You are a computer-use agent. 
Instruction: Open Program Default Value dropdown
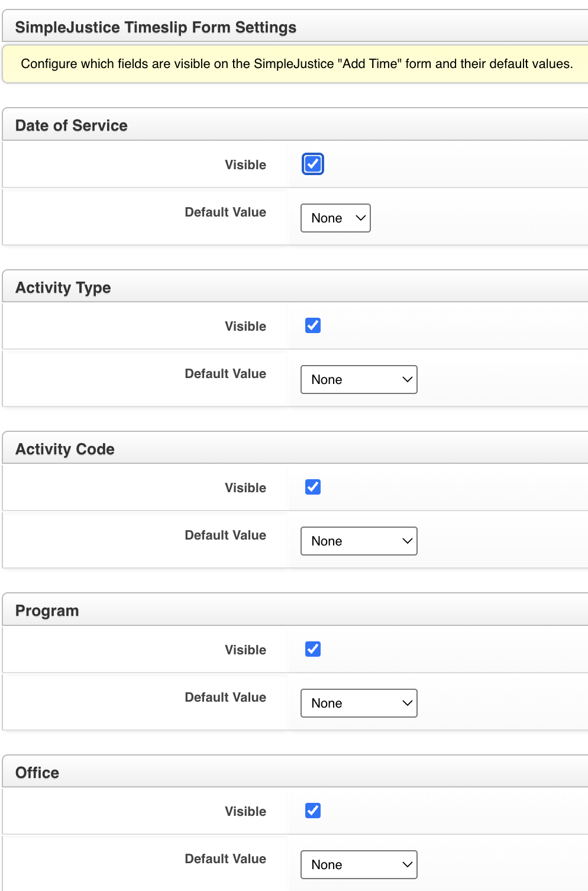tap(359, 703)
